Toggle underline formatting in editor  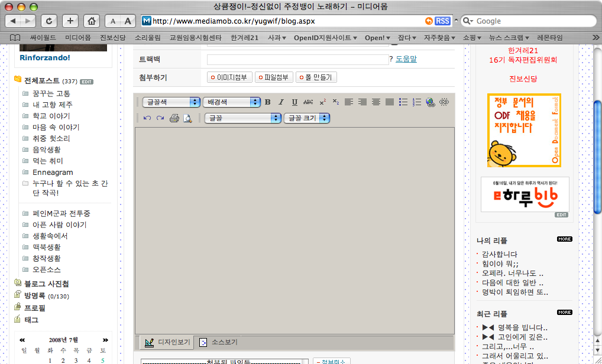tap(294, 102)
